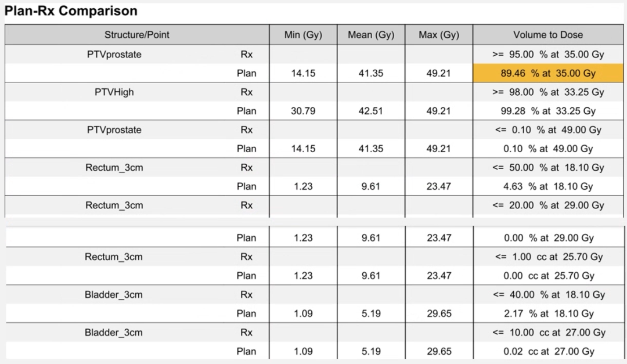Viewport: 627px width, 364px height.
Task: Select the >= 98.00 % at 33.25 Gy cell
Action: pos(548,92)
